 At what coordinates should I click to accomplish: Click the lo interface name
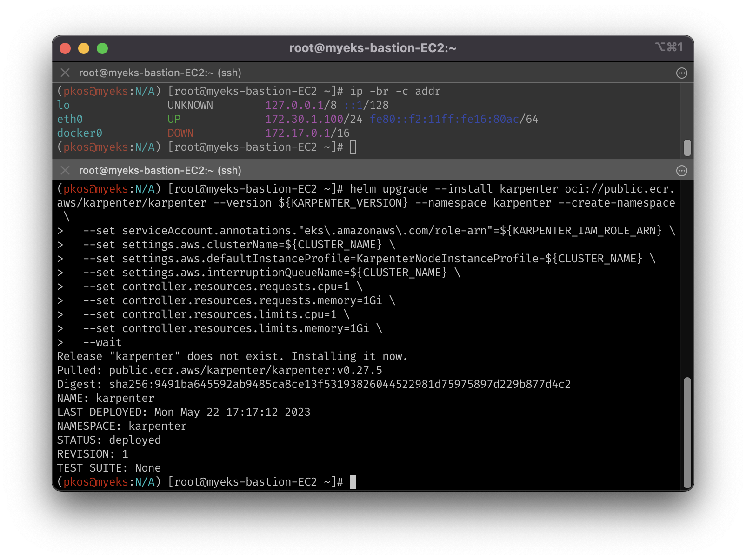(x=63, y=105)
